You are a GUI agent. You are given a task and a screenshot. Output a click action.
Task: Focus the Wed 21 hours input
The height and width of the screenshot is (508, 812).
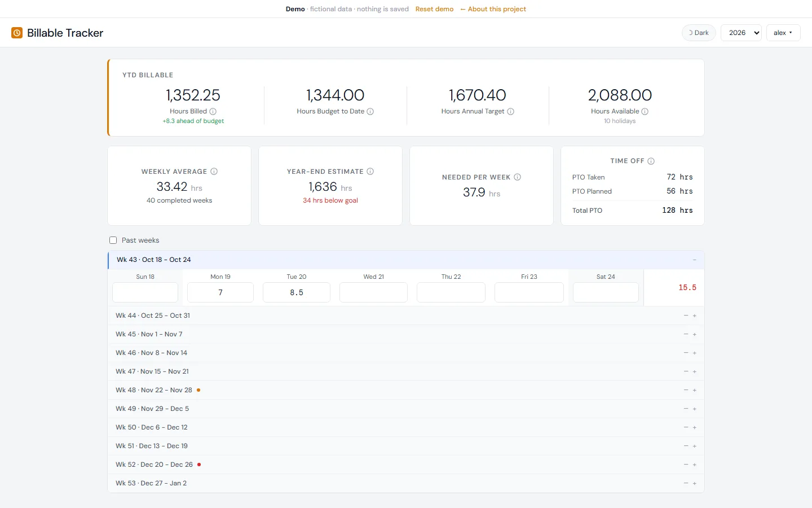[373, 292]
